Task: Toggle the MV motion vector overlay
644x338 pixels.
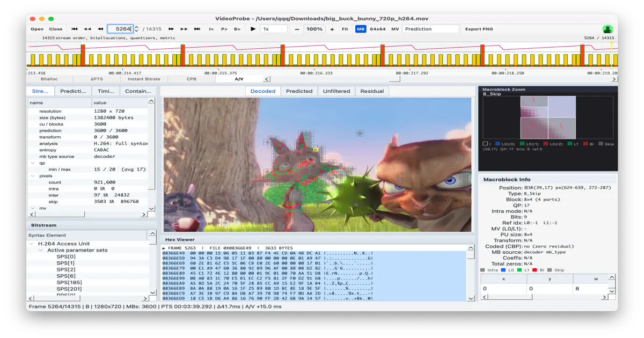Action: tap(395, 29)
